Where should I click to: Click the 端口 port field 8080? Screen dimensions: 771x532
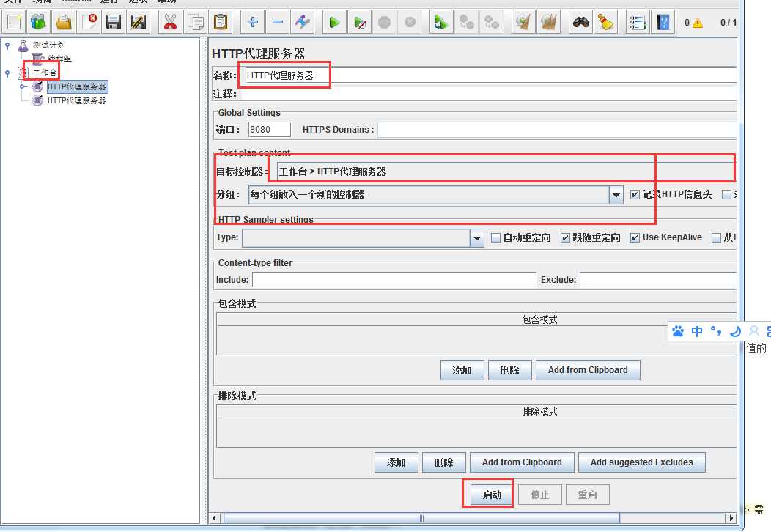coord(270,130)
